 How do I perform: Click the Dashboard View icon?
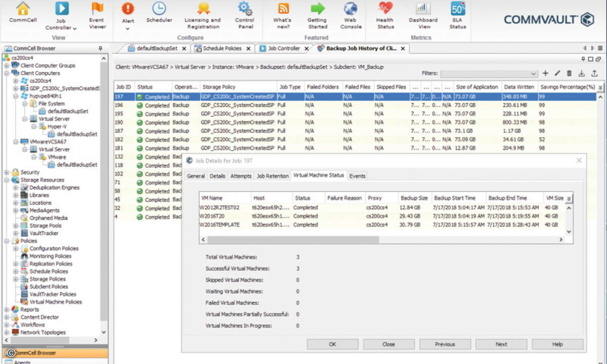pyautogui.click(x=423, y=9)
